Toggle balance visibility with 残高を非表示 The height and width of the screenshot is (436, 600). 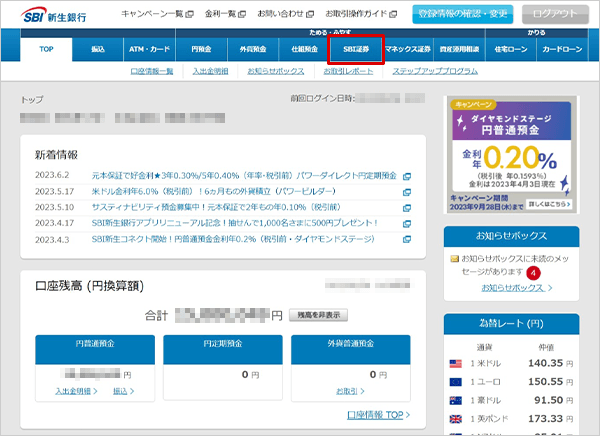click(319, 315)
